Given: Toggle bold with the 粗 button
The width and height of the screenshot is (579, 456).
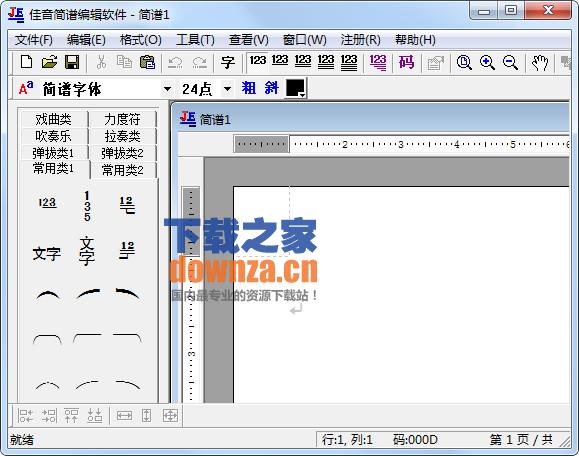Looking at the screenshot, I should coord(249,88).
